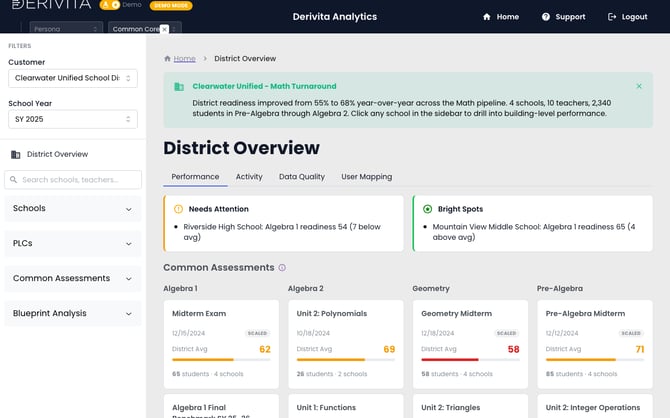Click the chevron on Schools row
Image resolution: width=670 pixels, height=418 pixels.
click(129, 209)
